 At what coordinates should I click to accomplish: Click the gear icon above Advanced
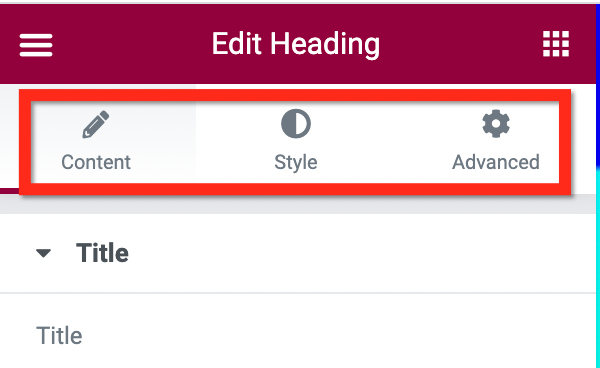[496, 124]
